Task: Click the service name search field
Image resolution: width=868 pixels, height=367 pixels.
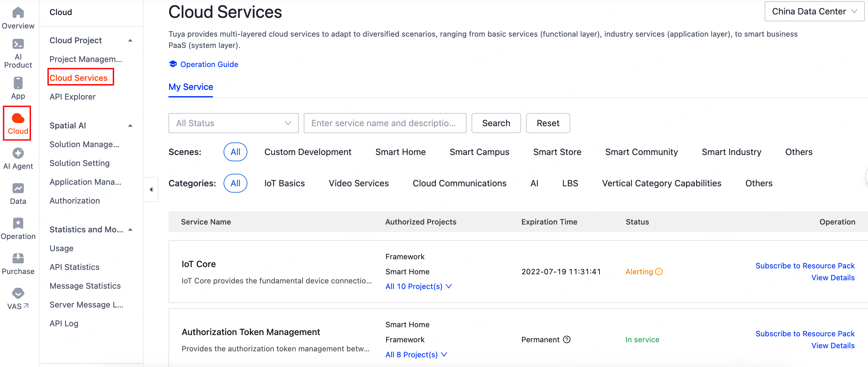Action: click(385, 123)
